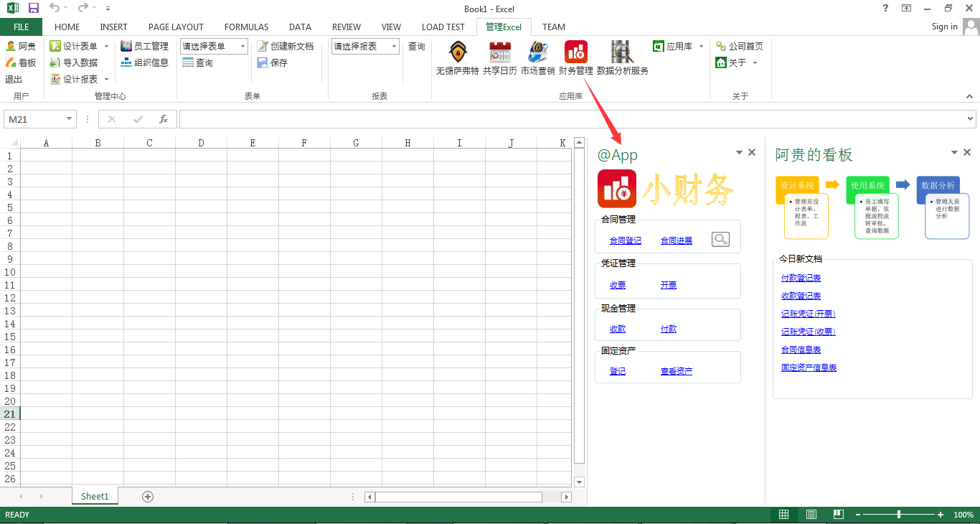
Task: Open the FILE tab
Action: click(22, 27)
